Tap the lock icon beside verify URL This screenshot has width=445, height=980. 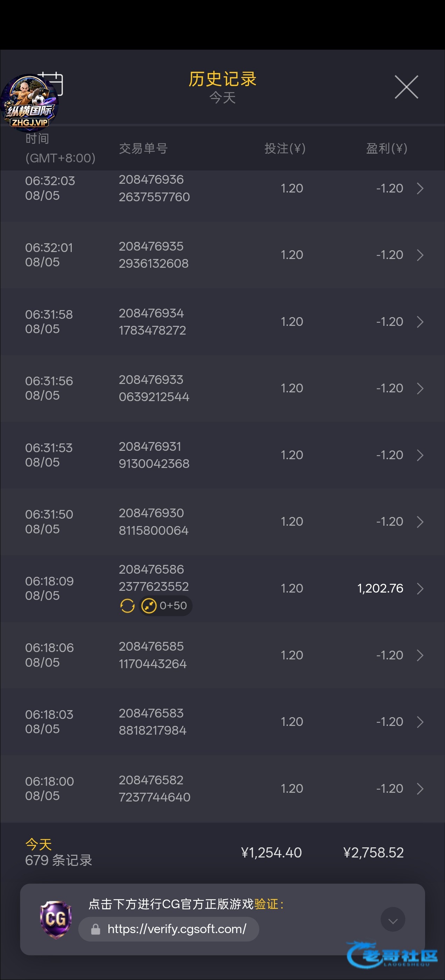pyautogui.click(x=96, y=929)
